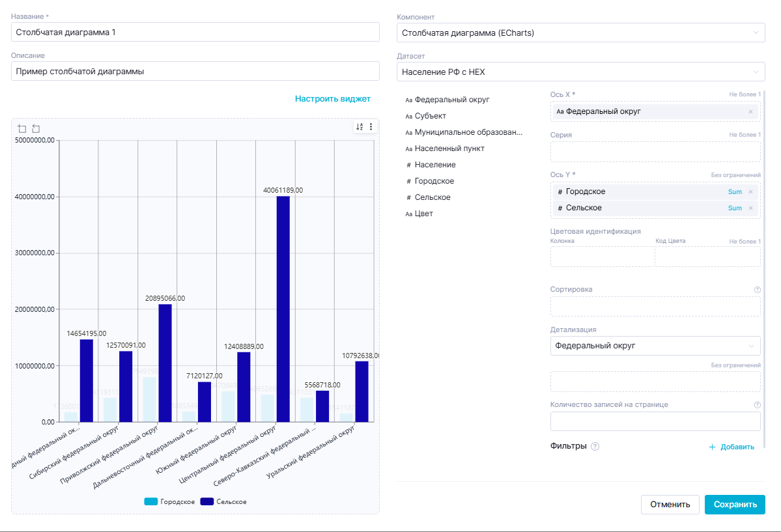
Task: Click the first crop/zoom icon above chart
Action: tap(21, 128)
